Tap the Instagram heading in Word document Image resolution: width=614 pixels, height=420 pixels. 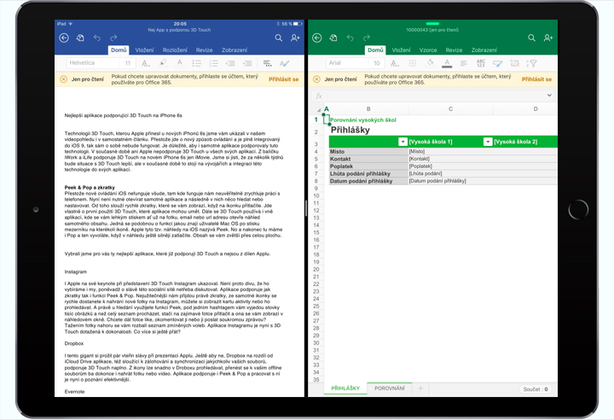(x=76, y=272)
